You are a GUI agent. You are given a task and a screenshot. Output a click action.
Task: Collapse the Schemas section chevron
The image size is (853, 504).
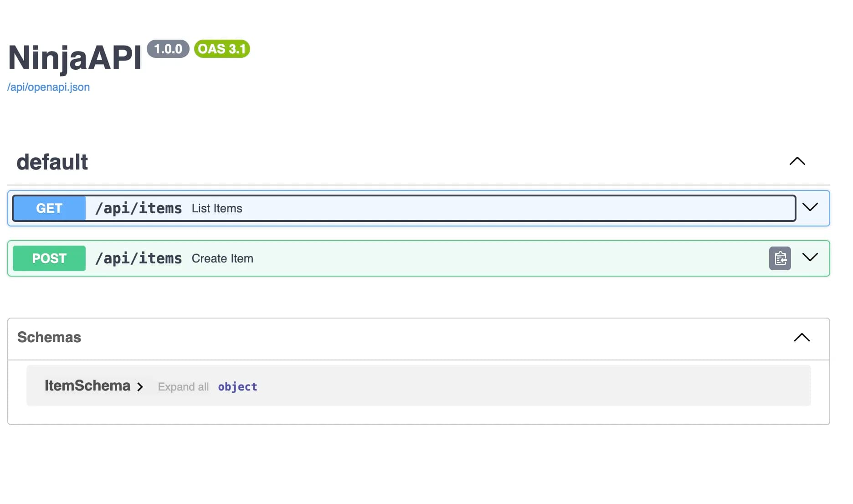pos(802,338)
